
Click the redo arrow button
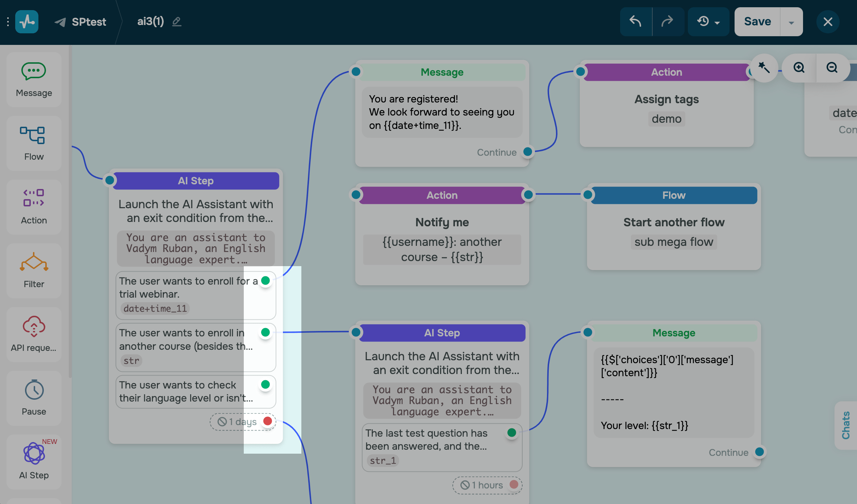pyautogui.click(x=667, y=22)
